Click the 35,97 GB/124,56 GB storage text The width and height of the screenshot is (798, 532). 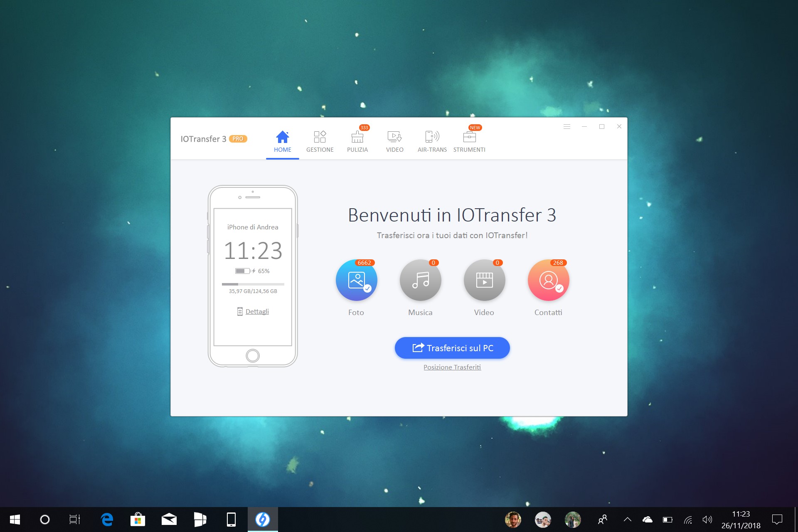[253, 291]
